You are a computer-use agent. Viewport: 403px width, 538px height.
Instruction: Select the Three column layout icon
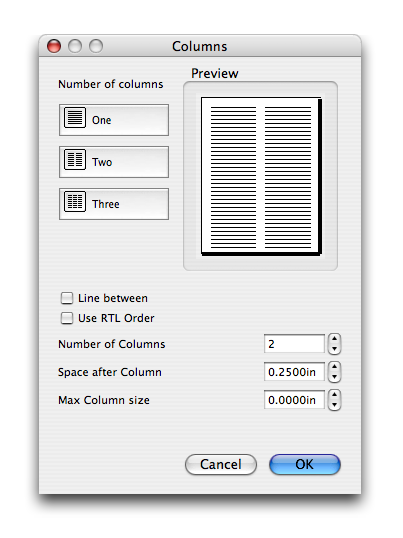75,201
